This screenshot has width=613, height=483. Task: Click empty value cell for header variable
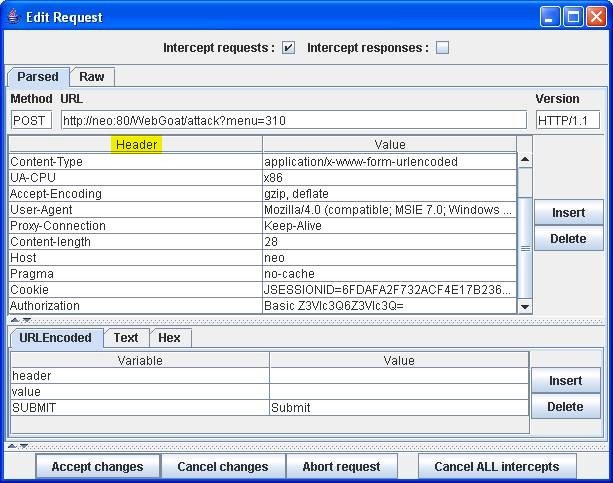click(399, 376)
